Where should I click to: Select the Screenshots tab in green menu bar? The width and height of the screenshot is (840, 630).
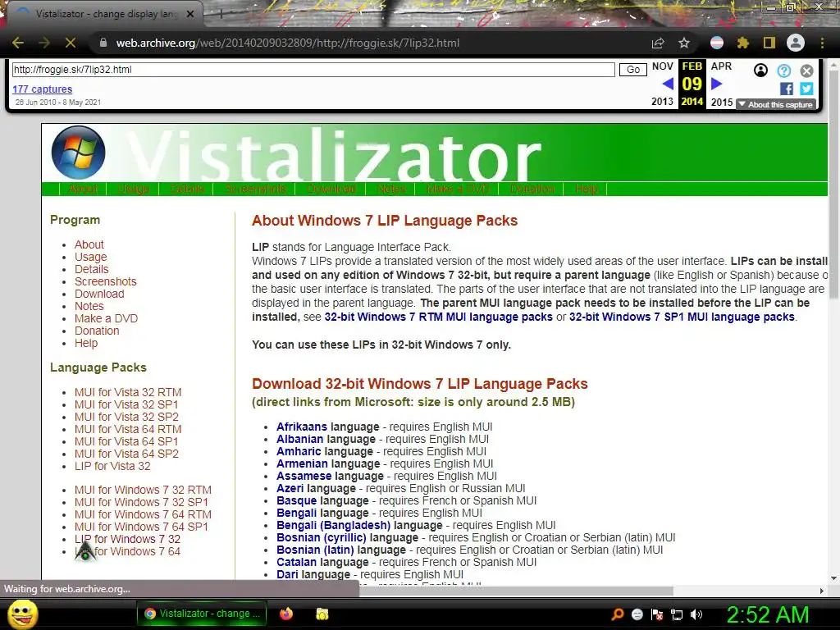point(256,189)
